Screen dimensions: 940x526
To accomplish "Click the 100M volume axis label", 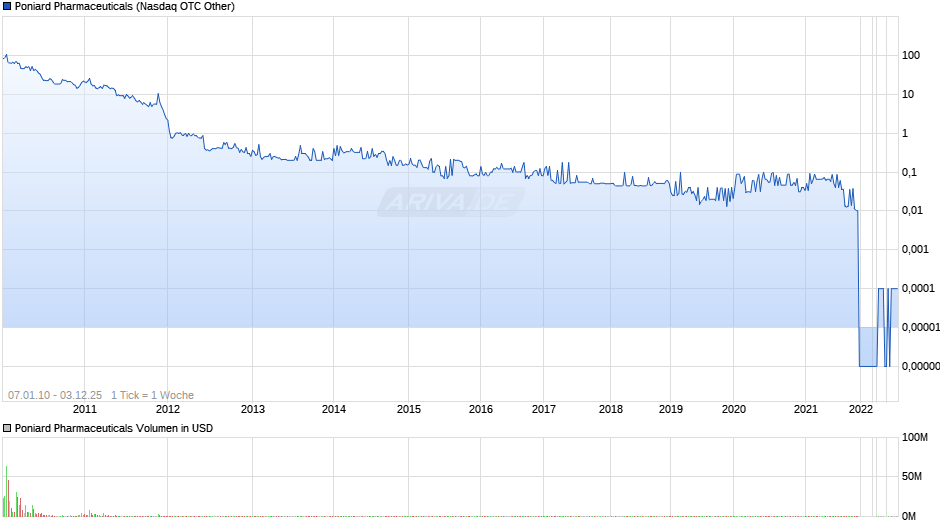I will 915,437.
